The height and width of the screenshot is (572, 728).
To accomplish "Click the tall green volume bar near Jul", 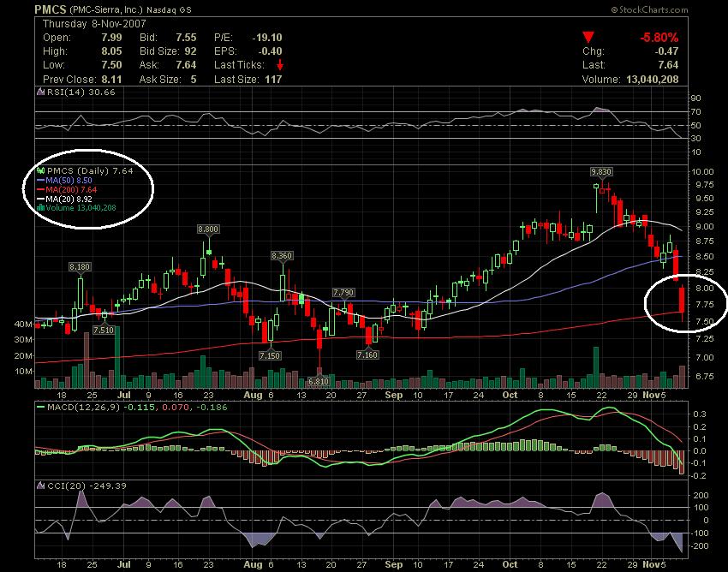I will point(117,357).
